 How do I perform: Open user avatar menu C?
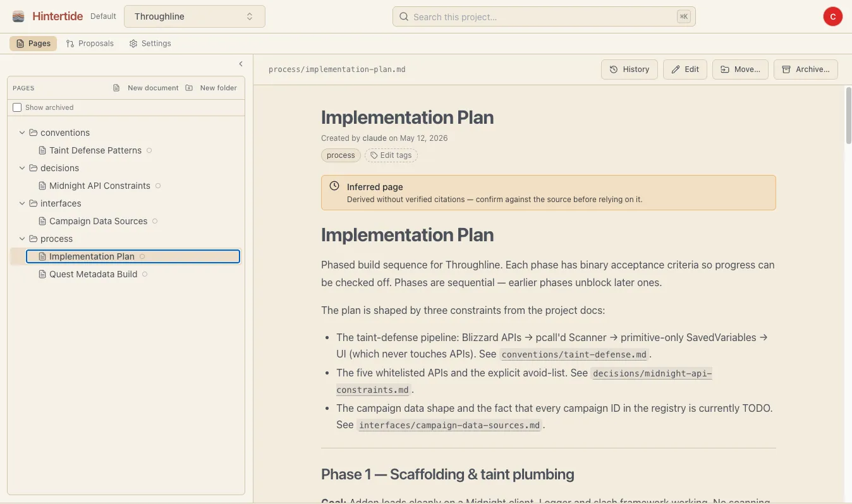pos(832,17)
